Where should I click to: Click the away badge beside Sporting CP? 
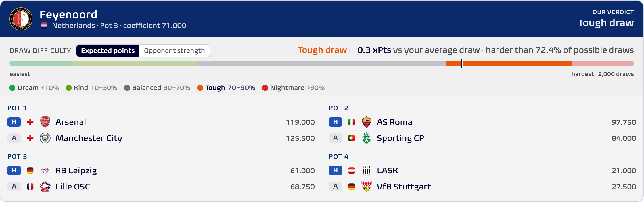(x=336, y=138)
